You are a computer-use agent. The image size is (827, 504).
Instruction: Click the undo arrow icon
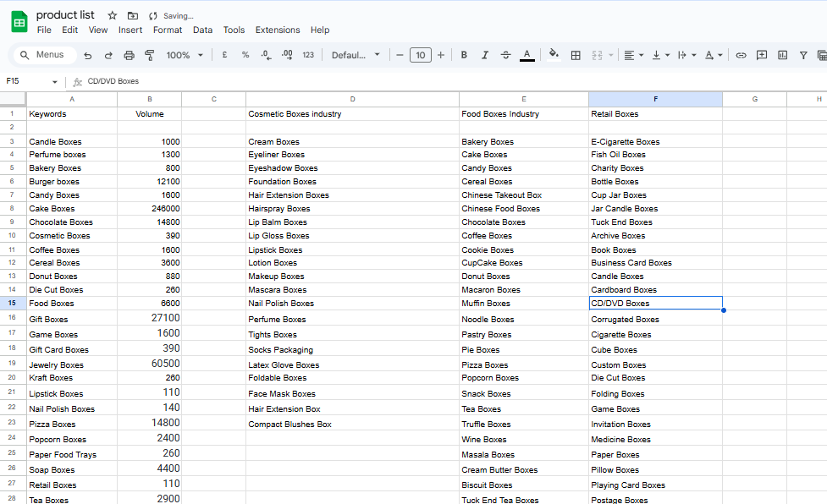click(x=88, y=55)
